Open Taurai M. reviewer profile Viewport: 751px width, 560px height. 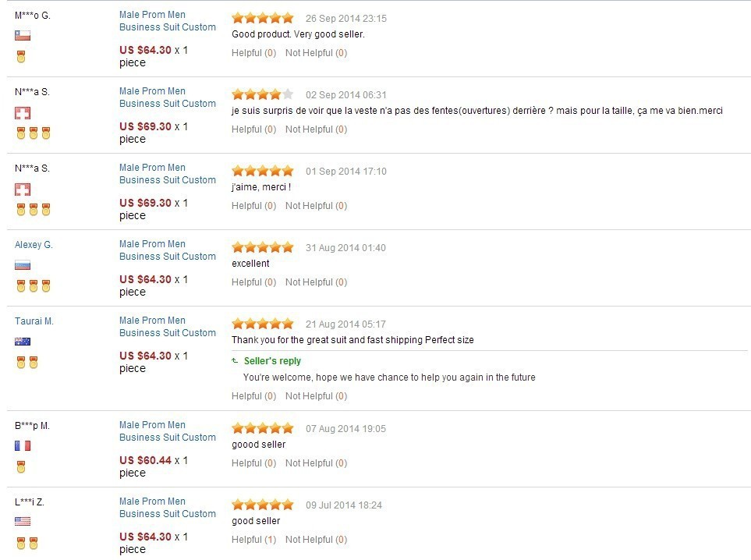point(34,321)
